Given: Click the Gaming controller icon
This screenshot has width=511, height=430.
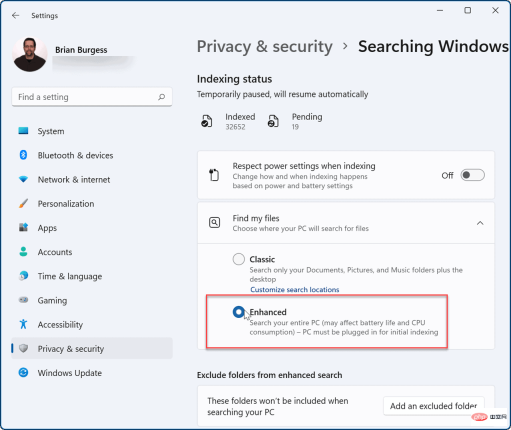Looking at the screenshot, I should click(x=23, y=300).
